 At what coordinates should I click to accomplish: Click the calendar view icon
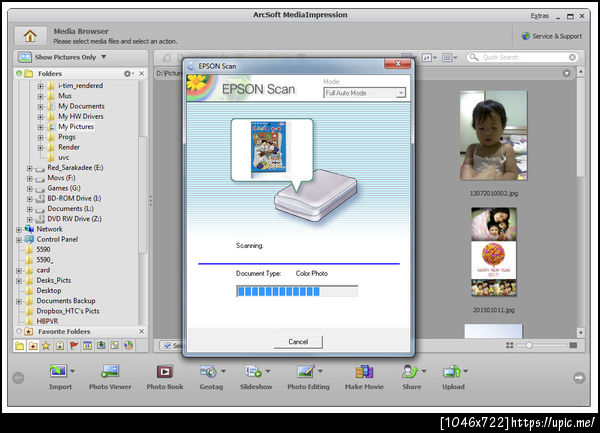coord(87,345)
